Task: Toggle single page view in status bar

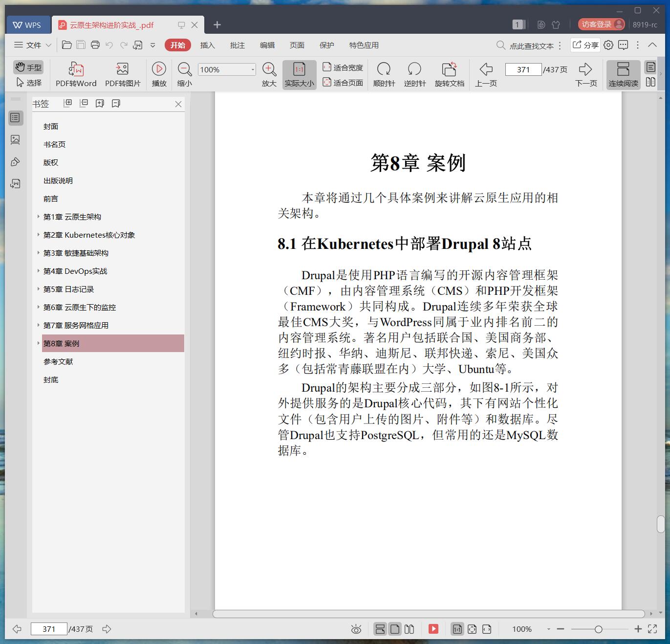Action: pos(395,629)
